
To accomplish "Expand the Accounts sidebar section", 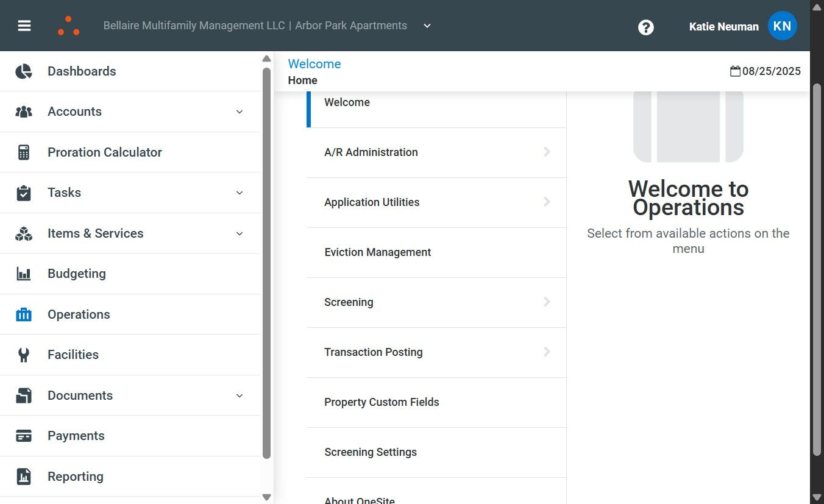I will pos(240,112).
